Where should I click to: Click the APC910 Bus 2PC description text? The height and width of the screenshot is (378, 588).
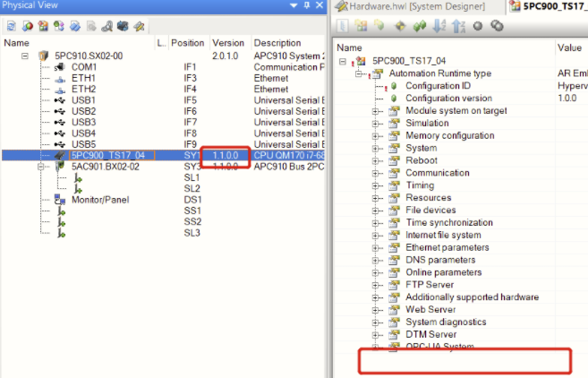tap(289, 167)
